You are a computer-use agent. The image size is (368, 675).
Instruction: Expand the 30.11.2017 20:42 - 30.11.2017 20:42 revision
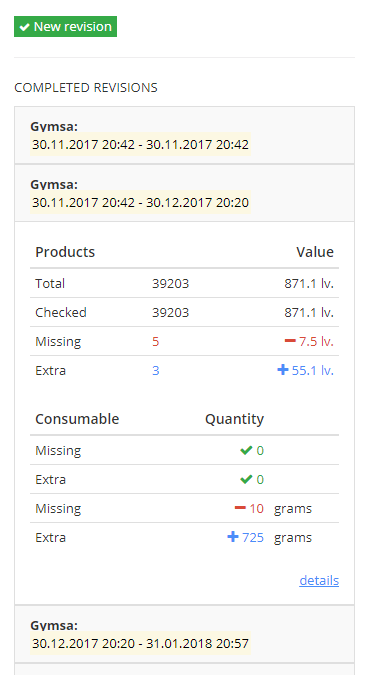pyautogui.click(x=184, y=135)
